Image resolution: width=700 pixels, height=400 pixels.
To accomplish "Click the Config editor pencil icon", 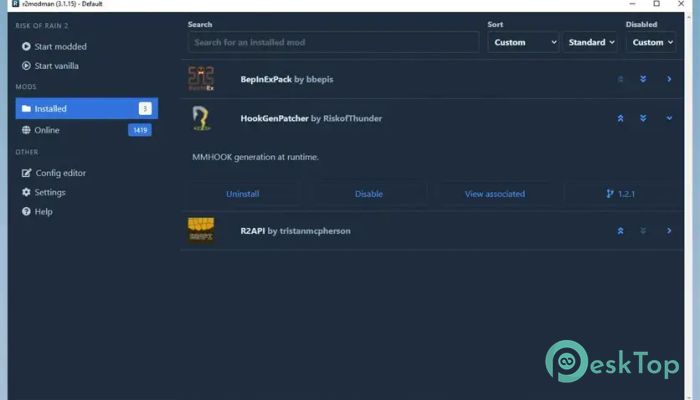I will [x=26, y=173].
